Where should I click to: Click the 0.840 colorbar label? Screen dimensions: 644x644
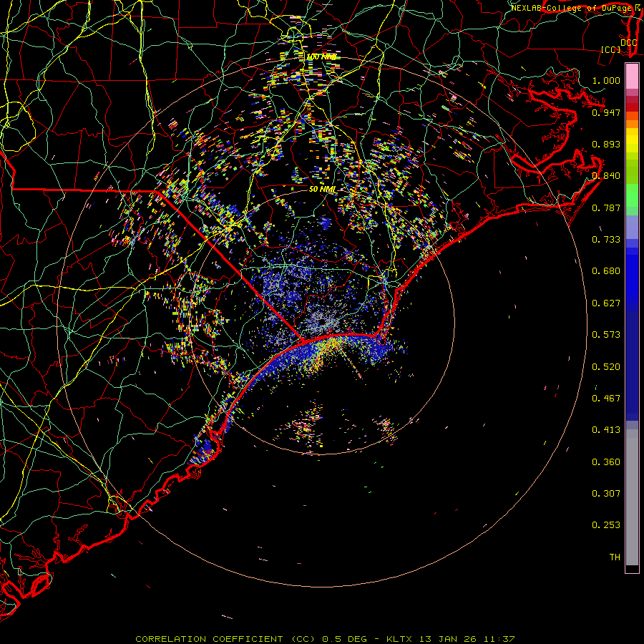606,175
